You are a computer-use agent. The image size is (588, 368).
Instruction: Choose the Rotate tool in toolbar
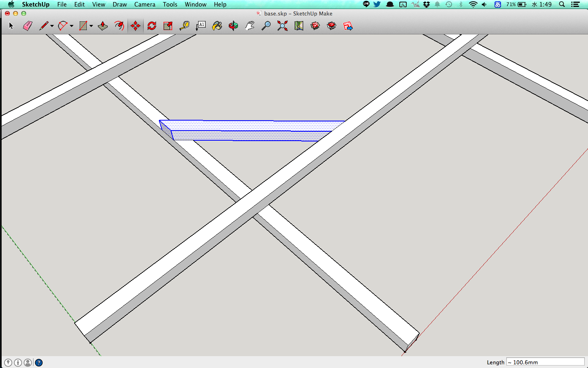click(152, 26)
